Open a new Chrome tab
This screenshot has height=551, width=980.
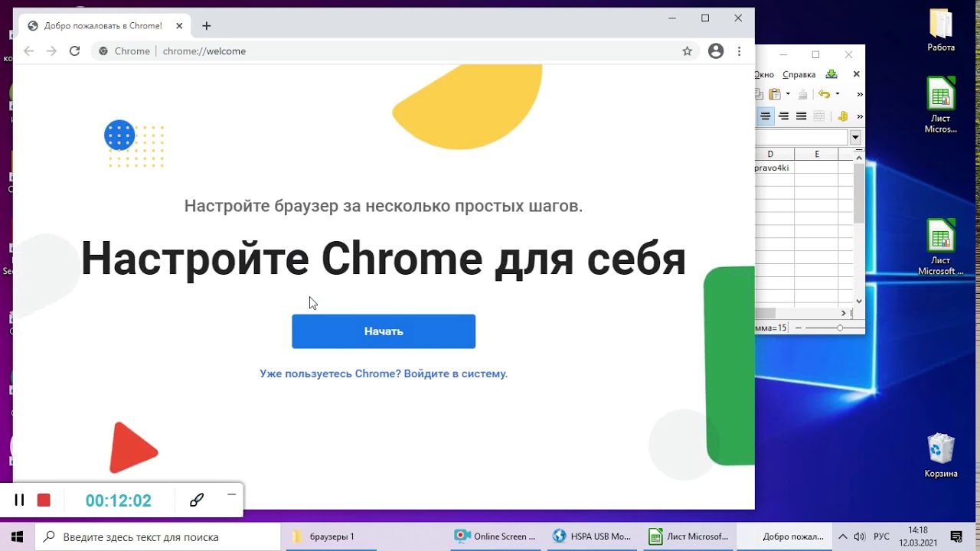pyautogui.click(x=206, y=26)
